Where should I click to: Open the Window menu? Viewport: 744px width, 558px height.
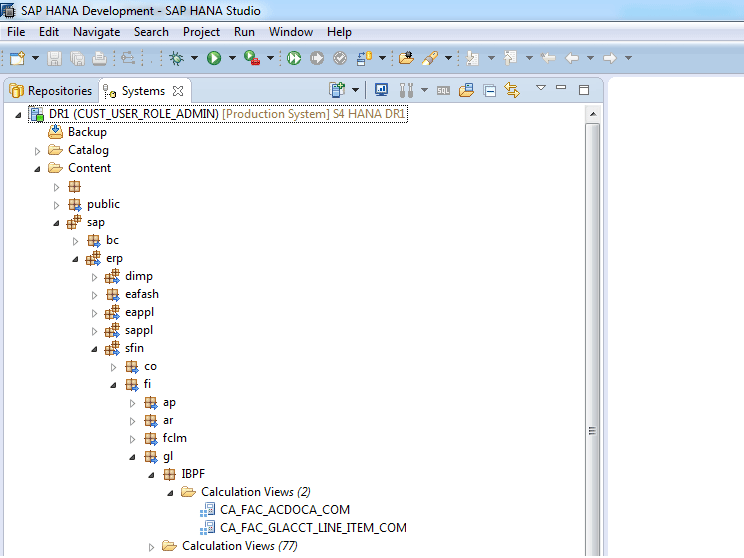pyautogui.click(x=291, y=32)
